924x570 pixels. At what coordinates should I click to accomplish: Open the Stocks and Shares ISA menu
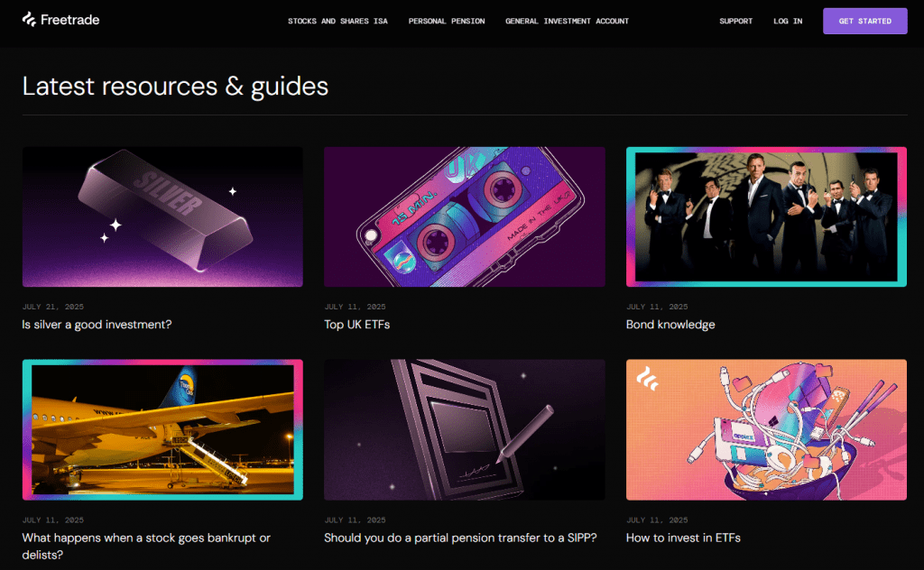pyautogui.click(x=337, y=22)
